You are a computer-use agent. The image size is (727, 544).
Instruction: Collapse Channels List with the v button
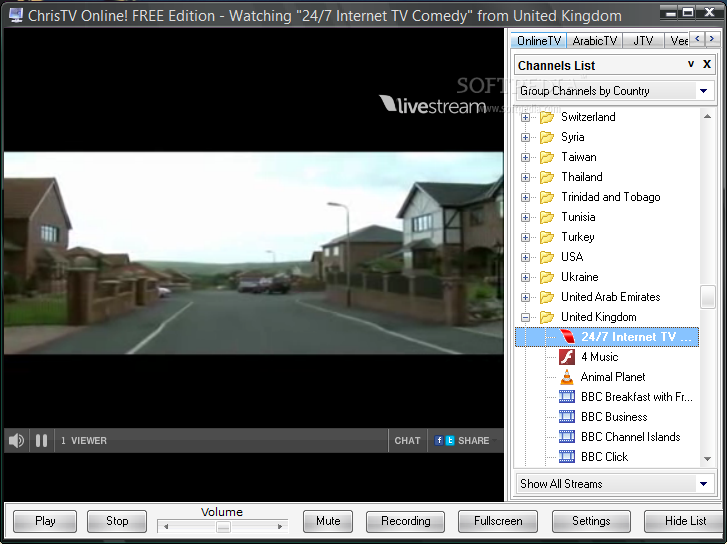click(x=691, y=64)
